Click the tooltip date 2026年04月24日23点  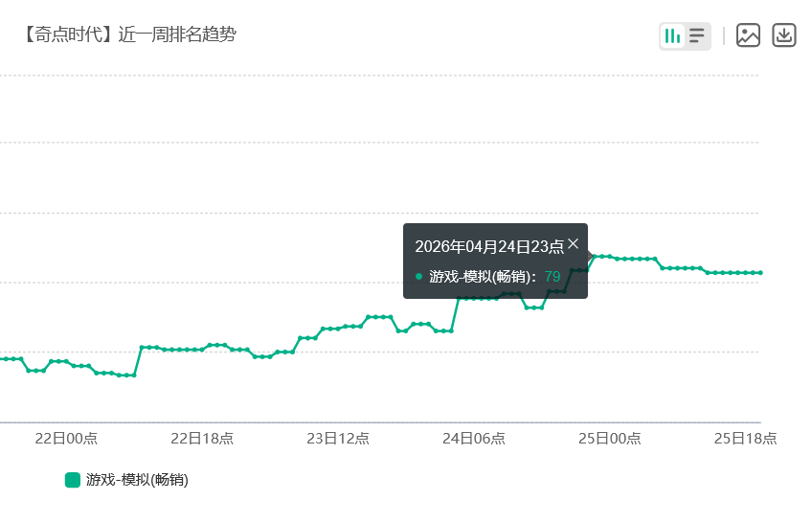click(489, 246)
